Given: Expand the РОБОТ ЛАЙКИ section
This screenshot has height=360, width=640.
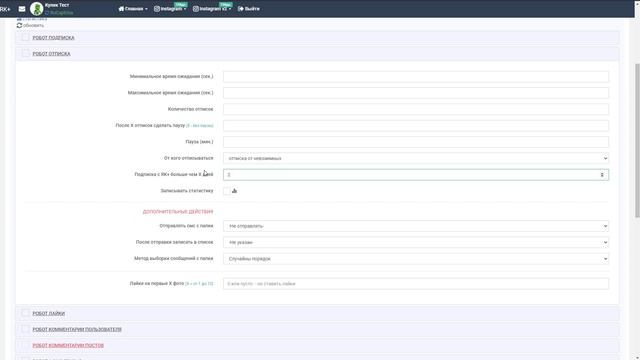Looking at the screenshot, I should (x=49, y=313).
